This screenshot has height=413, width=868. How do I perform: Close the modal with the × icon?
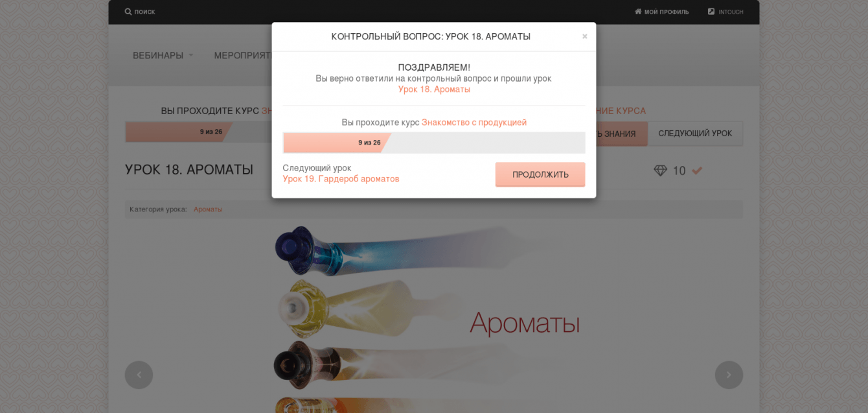point(584,36)
